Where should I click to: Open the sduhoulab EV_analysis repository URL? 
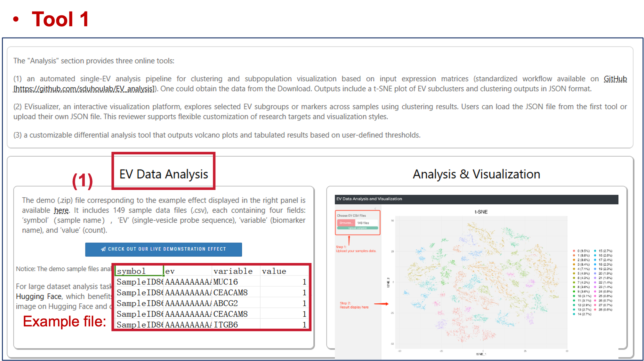pyautogui.click(x=84, y=89)
